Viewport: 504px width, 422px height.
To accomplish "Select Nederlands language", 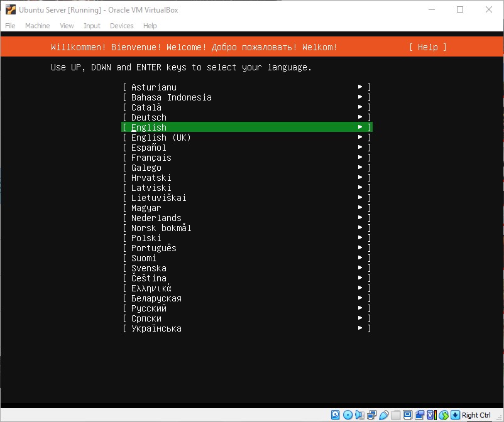I will (246, 217).
